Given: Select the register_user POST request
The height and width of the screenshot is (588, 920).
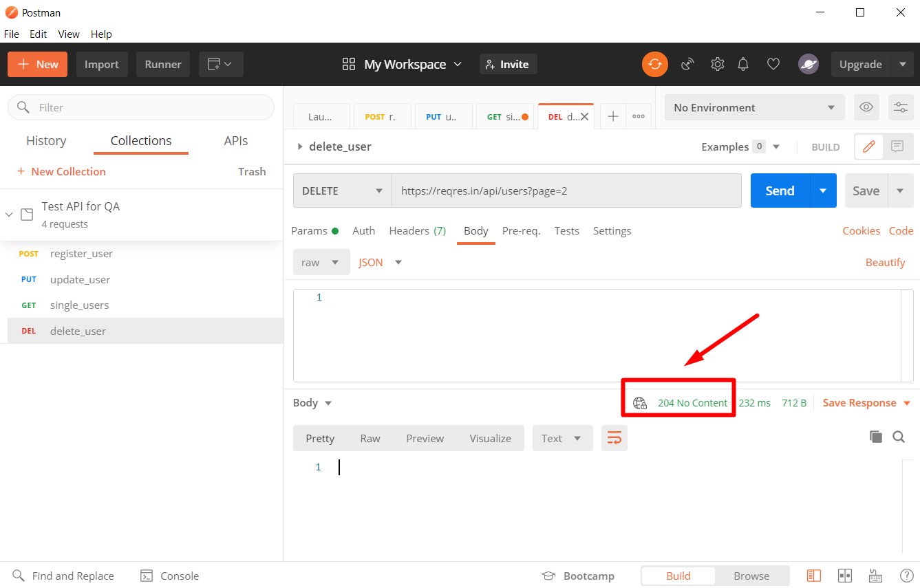Looking at the screenshot, I should coord(81,254).
